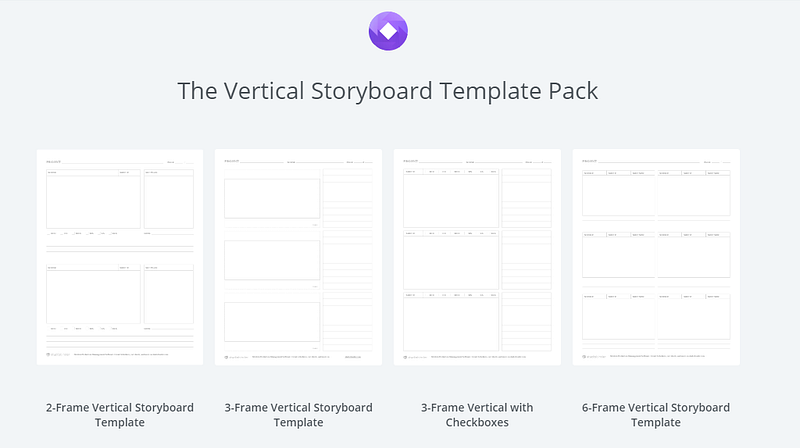The image size is (800, 448).
Task: Open the 2-Frame Vertical Storyboard Template preview
Action: pyautogui.click(x=120, y=257)
